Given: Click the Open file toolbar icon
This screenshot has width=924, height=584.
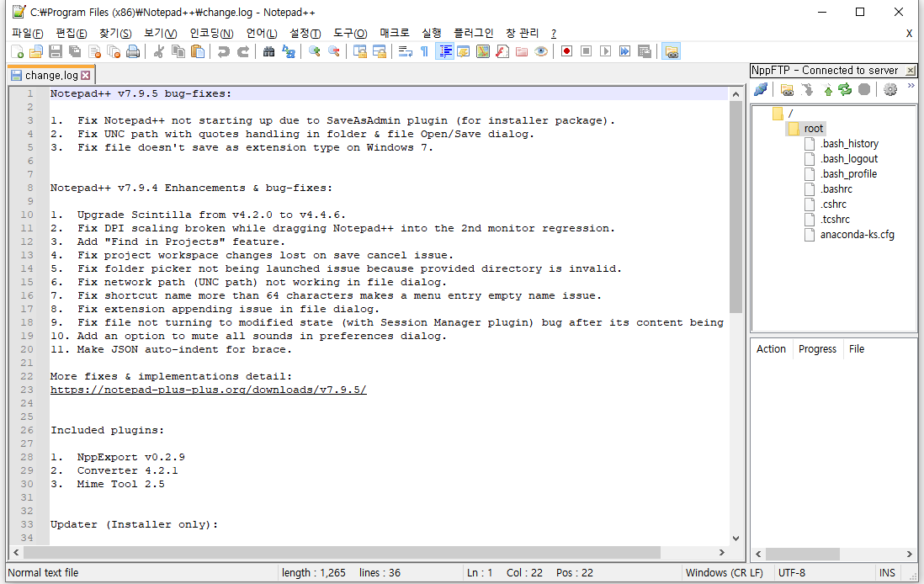Looking at the screenshot, I should [36, 52].
